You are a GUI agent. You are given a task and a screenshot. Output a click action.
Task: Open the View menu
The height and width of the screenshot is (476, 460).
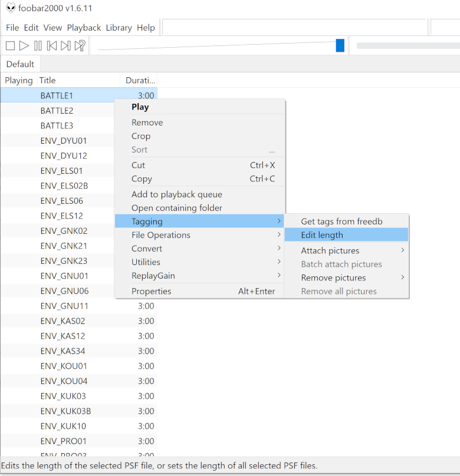52,28
